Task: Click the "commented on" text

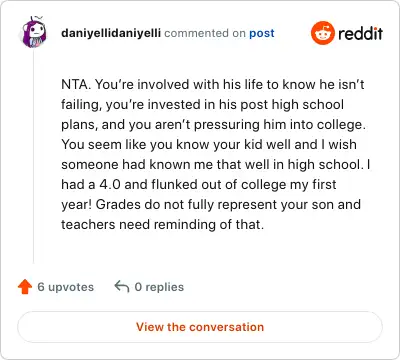Action: click(205, 33)
